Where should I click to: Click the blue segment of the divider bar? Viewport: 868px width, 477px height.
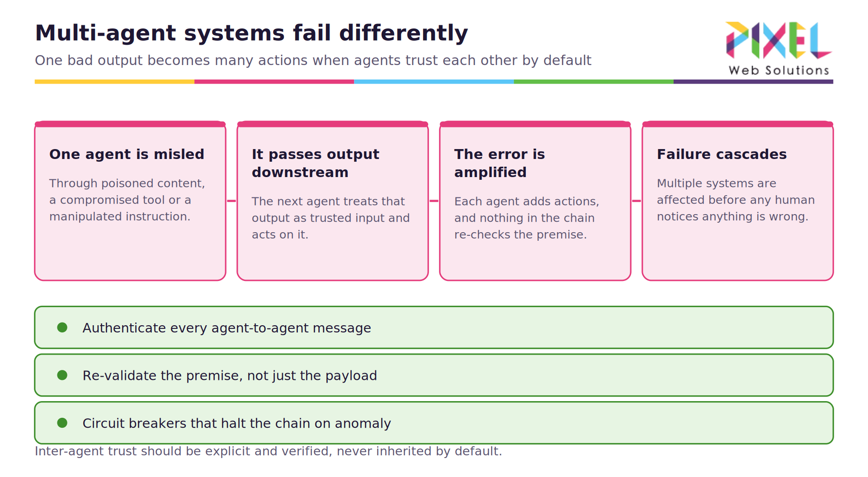434,82
